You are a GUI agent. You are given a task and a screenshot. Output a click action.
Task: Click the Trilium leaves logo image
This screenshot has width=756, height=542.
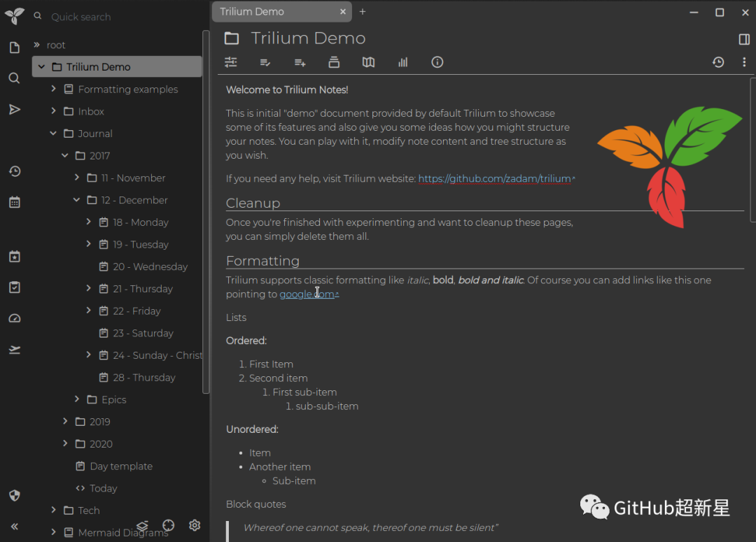[670, 166]
